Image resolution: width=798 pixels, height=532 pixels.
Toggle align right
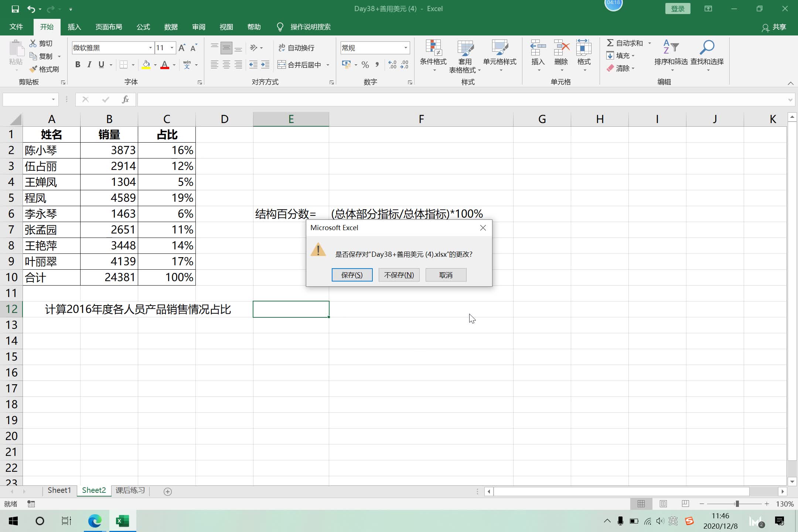point(239,65)
